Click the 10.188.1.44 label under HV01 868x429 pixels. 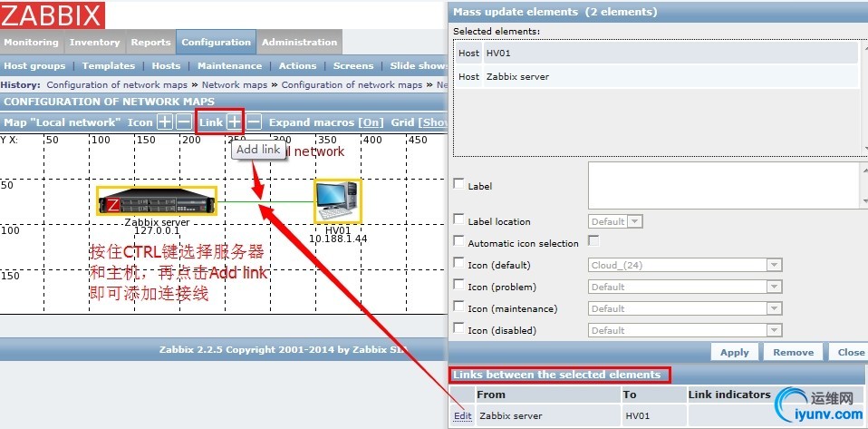[x=338, y=239]
